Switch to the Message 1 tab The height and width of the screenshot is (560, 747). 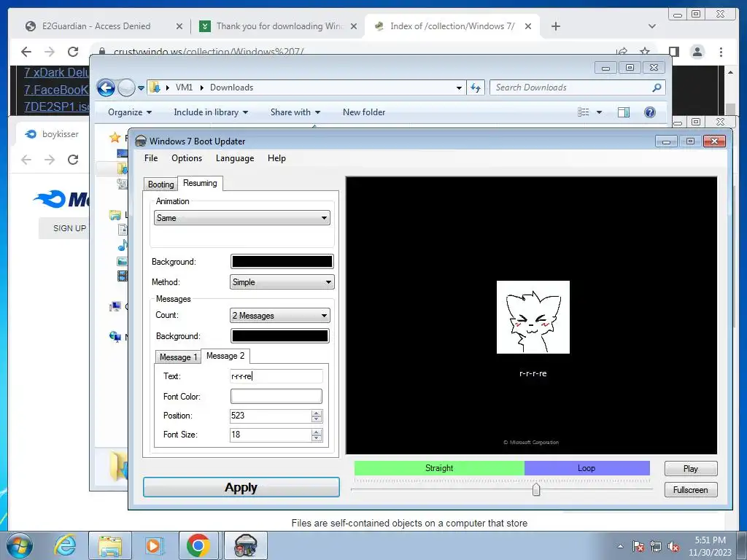tap(178, 357)
